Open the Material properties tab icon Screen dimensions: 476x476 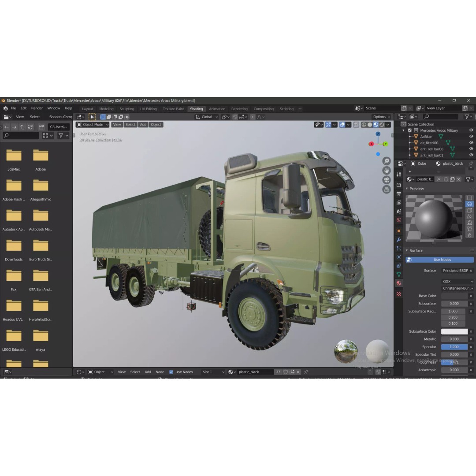(x=399, y=283)
